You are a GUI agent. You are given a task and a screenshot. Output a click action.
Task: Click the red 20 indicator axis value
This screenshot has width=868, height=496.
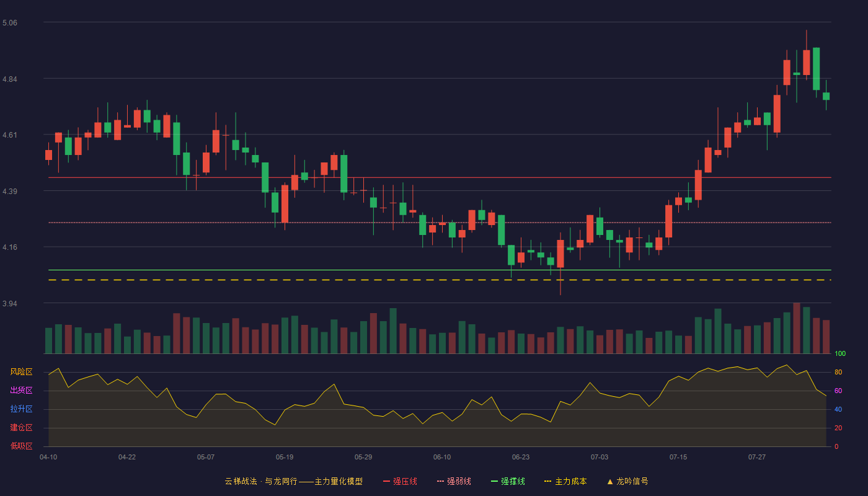(838, 428)
